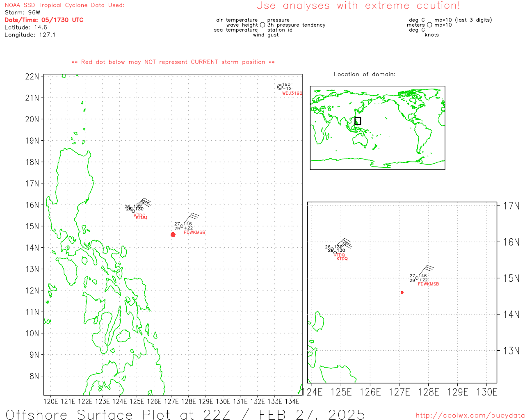The height and width of the screenshot is (420, 525).
Task: Click the WDJ3192 station circle marker
Action: [280, 87]
